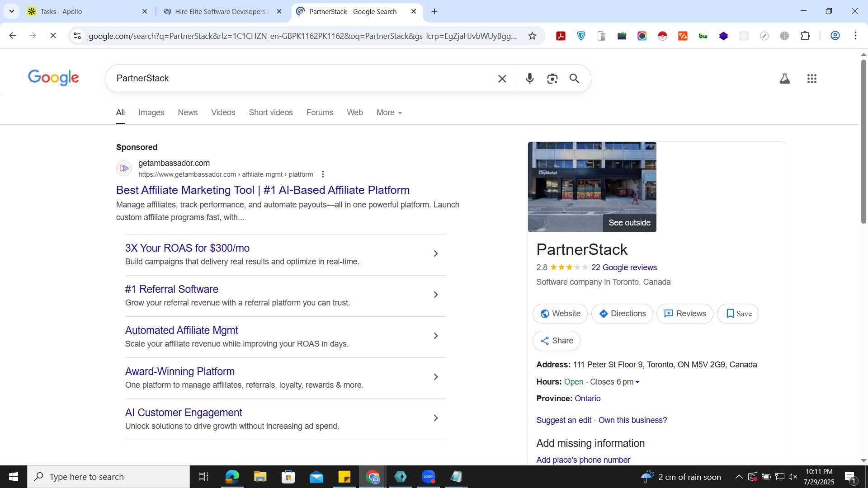Viewport: 868px width, 488px height.
Task: Click the Ontario province link
Action: 587,399
